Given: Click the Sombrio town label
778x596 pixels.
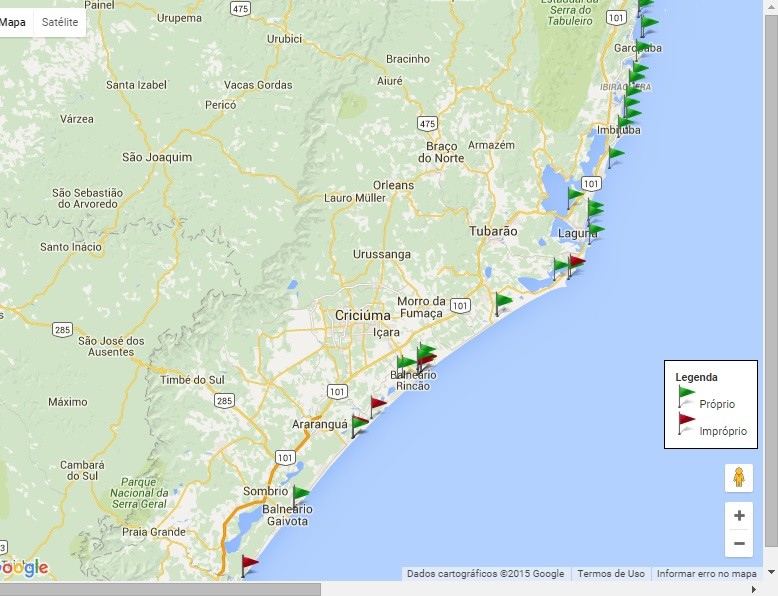Looking at the screenshot, I should [265, 491].
